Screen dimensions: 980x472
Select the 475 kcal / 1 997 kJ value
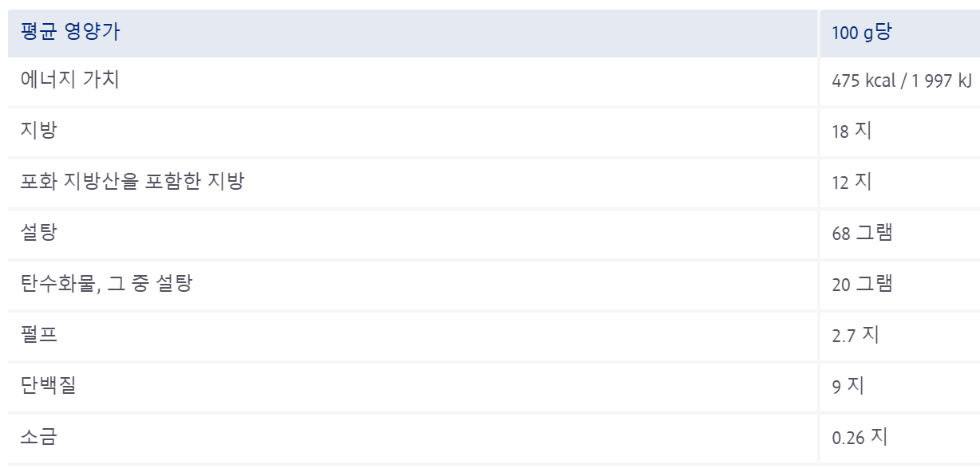902,81
